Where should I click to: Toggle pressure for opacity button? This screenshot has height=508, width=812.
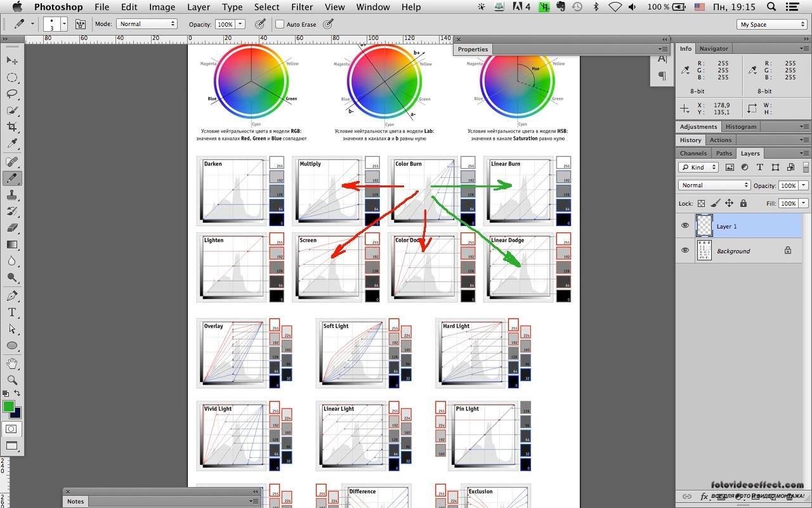pyautogui.click(x=259, y=24)
